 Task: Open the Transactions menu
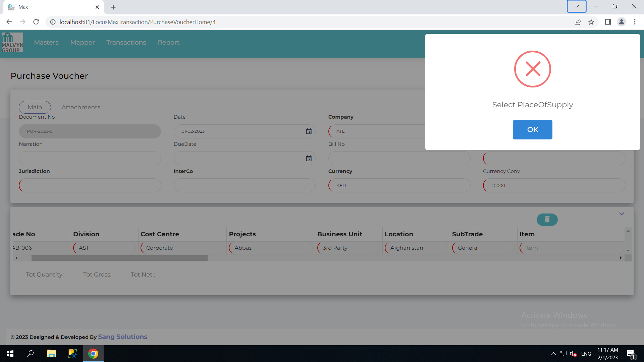coord(126,43)
